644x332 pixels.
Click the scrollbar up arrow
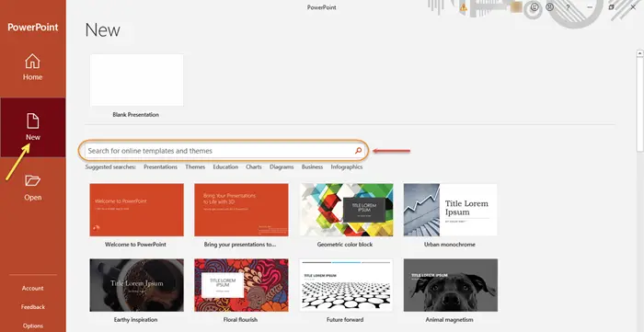tap(640, 53)
